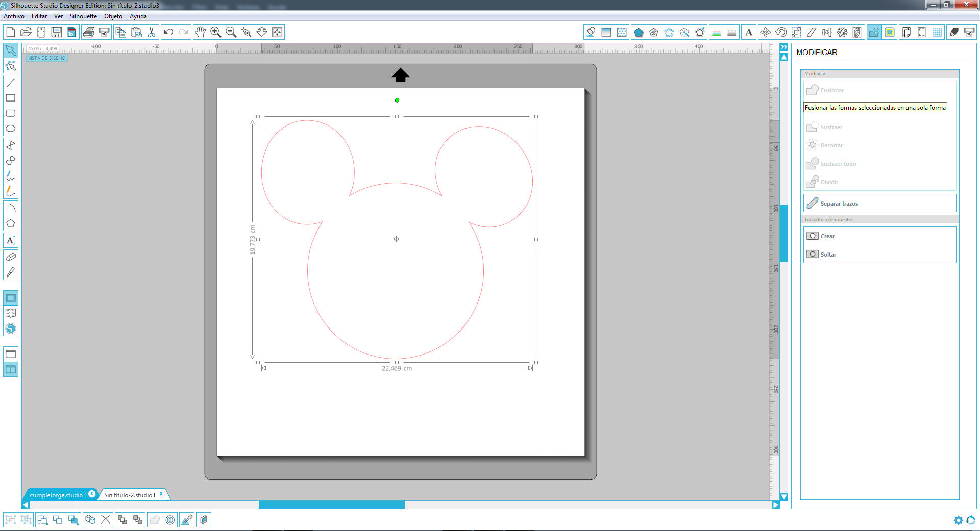The width and height of the screenshot is (980, 531).
Task: Activate the Text tool in left toolbar
Action: click(11, 240)
